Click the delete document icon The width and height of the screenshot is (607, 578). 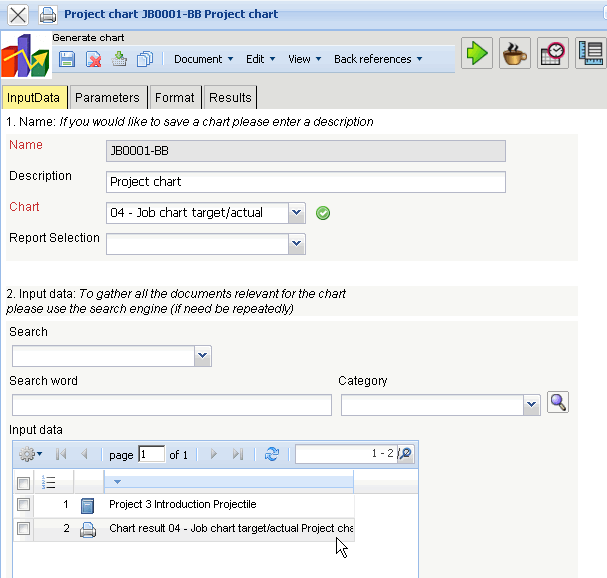click(93, 59)
